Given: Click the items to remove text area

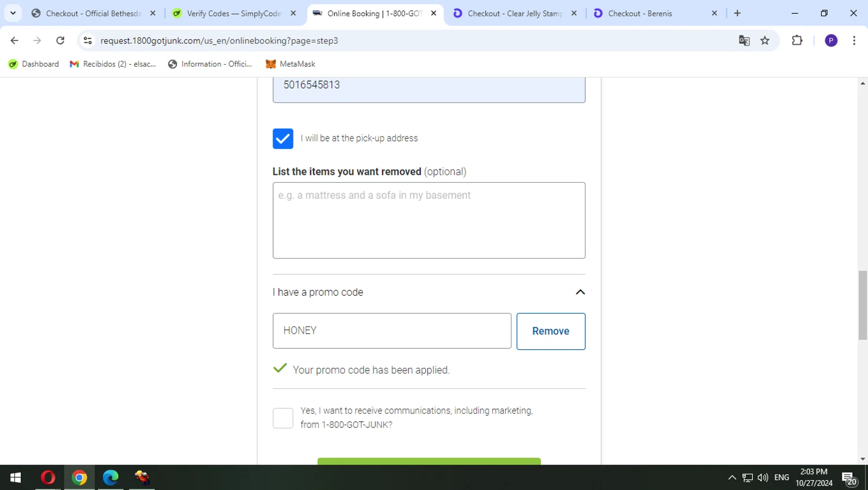Looking at the screenshot, I should [429, 220].
